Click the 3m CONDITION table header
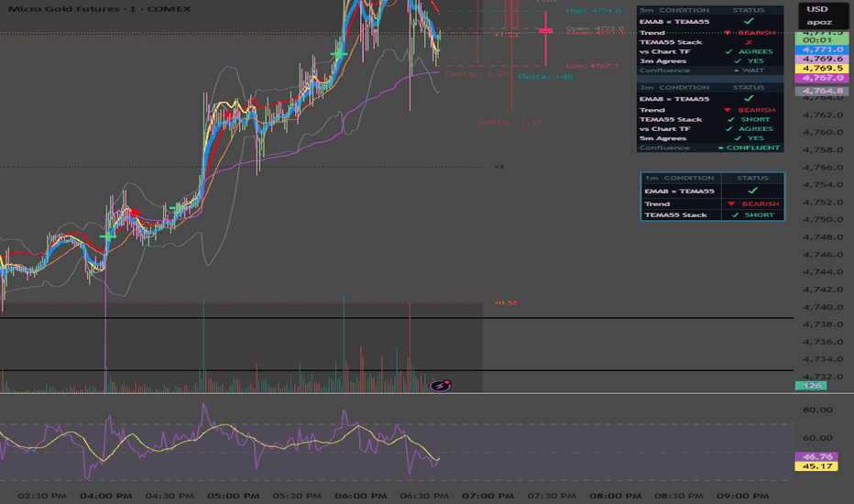 point(673,87)
